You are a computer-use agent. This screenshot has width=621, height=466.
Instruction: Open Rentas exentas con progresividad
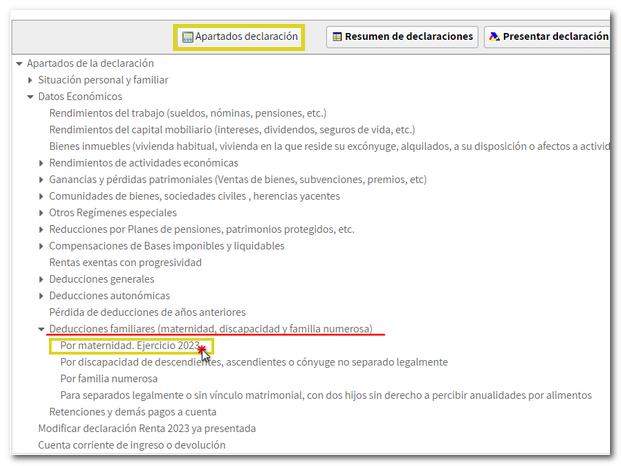(125, 262)
